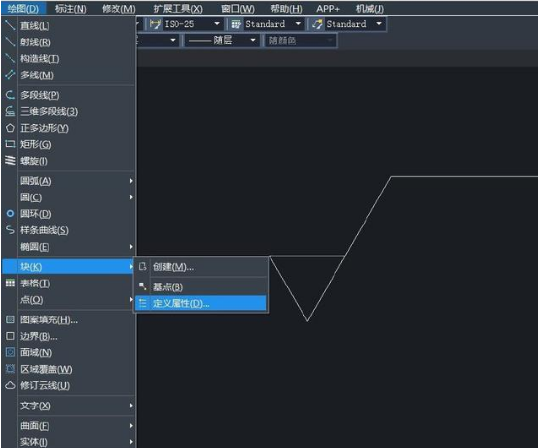The width and height of the screenshot is (538, 448).
Task: Choose the Polygon icon (正多边形)
Action: 10,128
